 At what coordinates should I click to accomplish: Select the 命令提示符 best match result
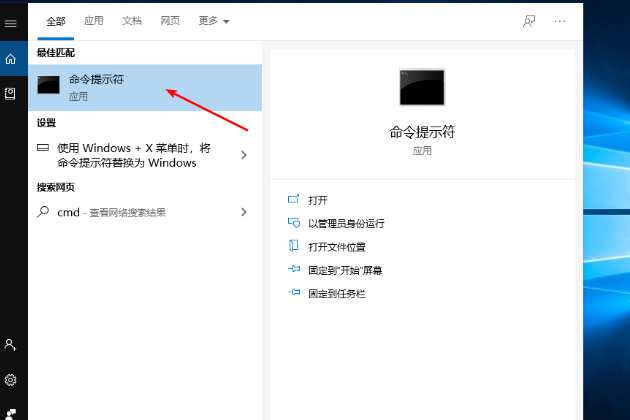pos(145,88)
